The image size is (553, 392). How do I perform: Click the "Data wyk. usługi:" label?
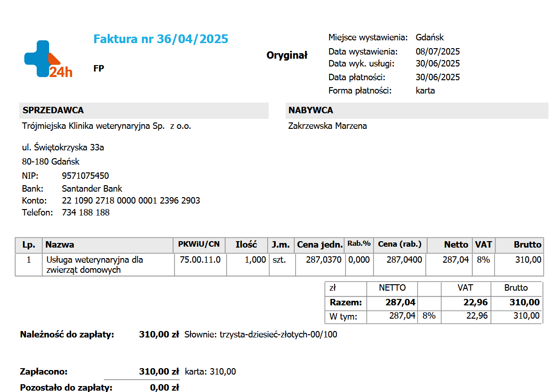pos(361,63)
